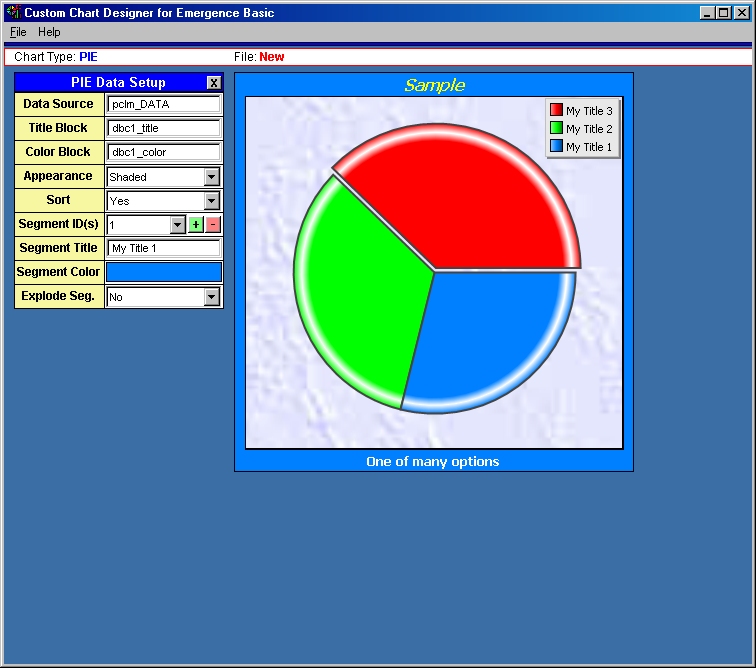Click the red minus remove segment button
The height and width of the screenshot is (668, 756).
(x=213, y=225)
